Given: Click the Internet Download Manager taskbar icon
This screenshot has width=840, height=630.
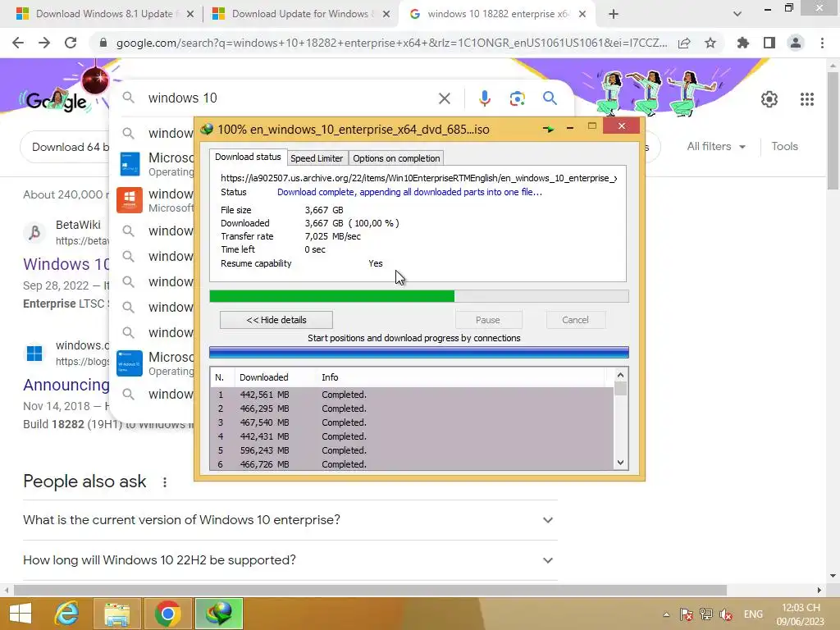Looking at the screenshot, I should (x=218, y=614).
